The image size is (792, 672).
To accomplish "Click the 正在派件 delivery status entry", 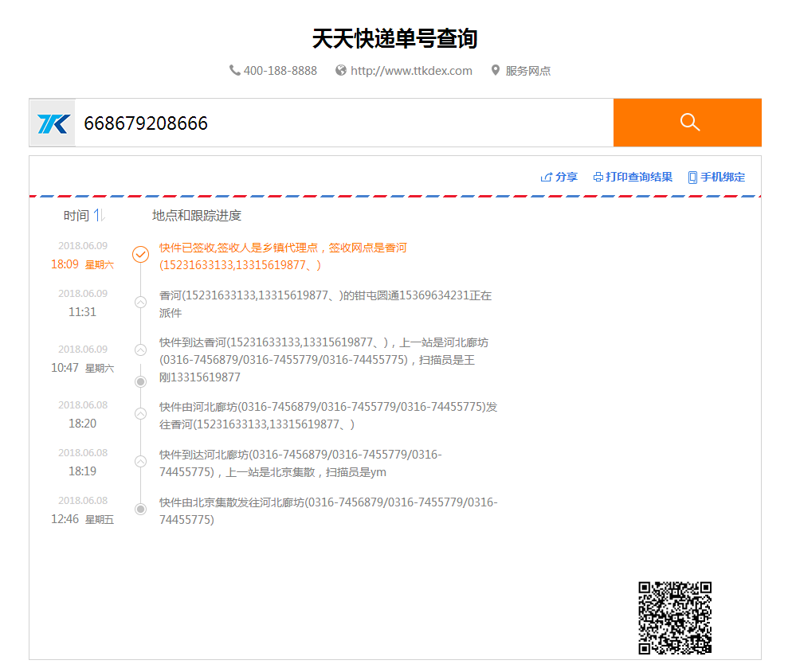I will point(325,304).
